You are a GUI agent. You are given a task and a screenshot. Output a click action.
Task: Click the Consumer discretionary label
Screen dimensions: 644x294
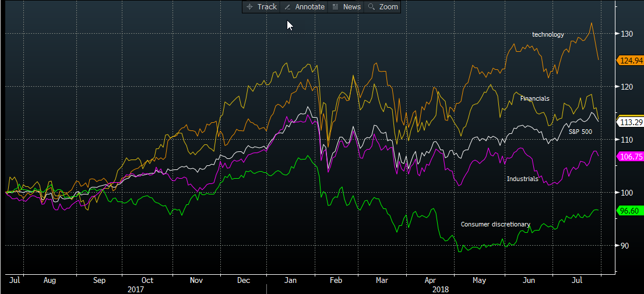(495, 224)
